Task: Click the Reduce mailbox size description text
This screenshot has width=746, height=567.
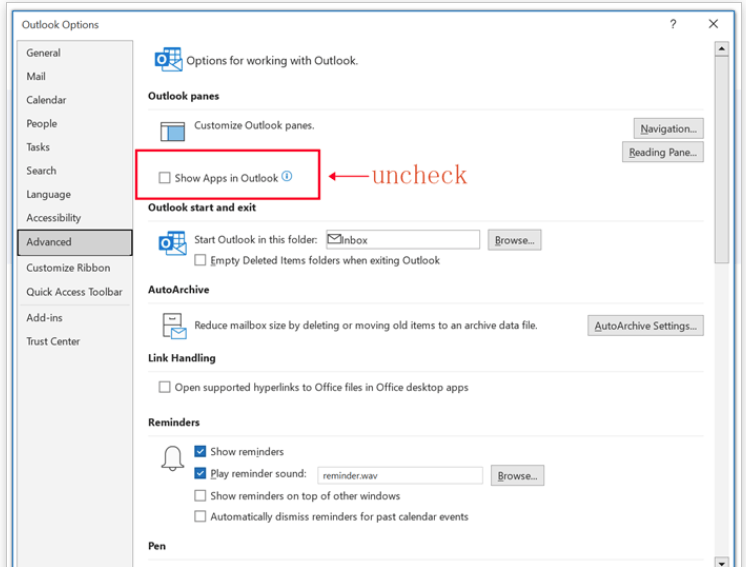Action: (x=366, y=325)
